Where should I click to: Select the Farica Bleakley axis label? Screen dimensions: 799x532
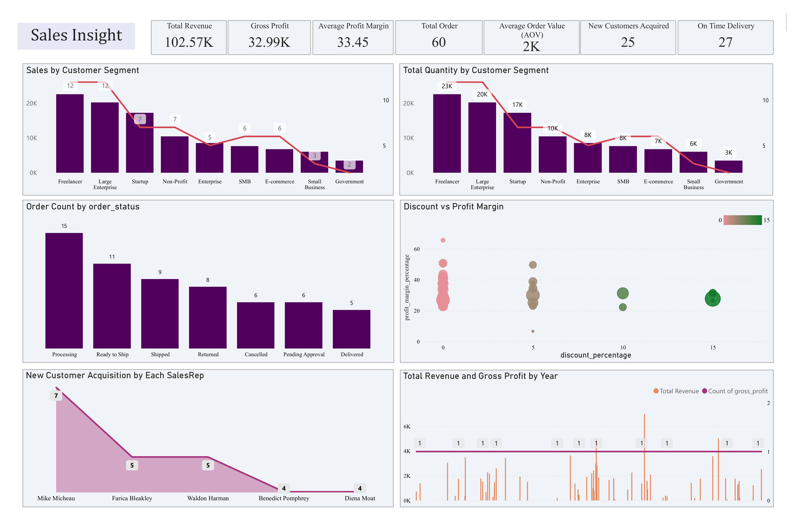point(132,498)
